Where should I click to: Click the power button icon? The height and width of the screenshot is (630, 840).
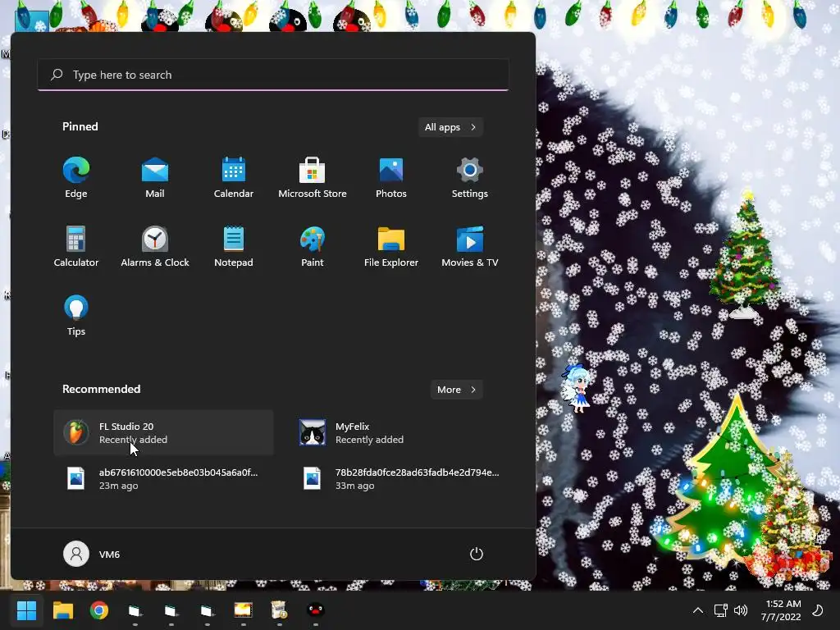(477, 554)
